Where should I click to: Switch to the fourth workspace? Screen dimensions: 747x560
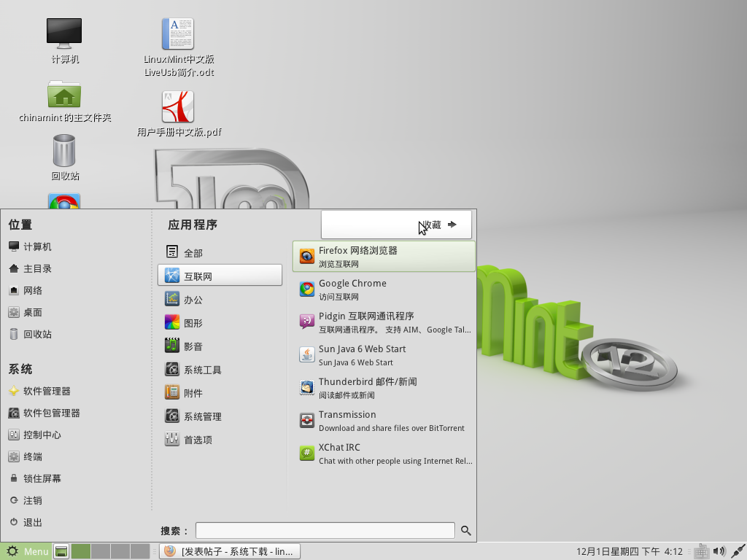140,551
